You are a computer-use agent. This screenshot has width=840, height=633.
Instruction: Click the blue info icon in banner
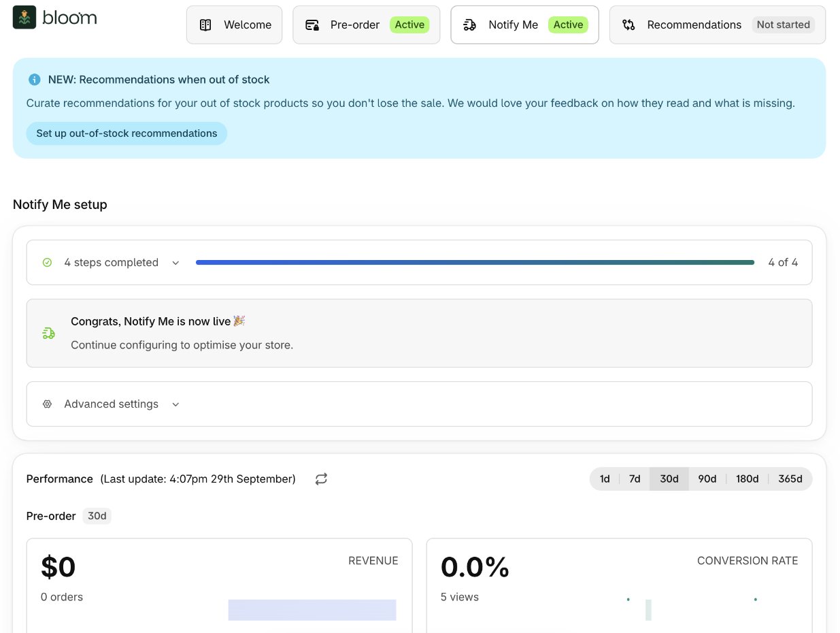pos(34,80)
